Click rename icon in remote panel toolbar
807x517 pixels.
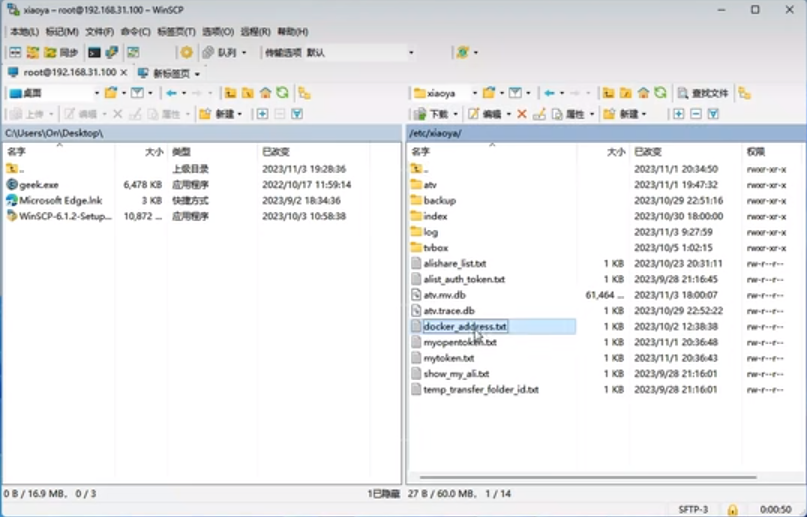coord(539,114)
